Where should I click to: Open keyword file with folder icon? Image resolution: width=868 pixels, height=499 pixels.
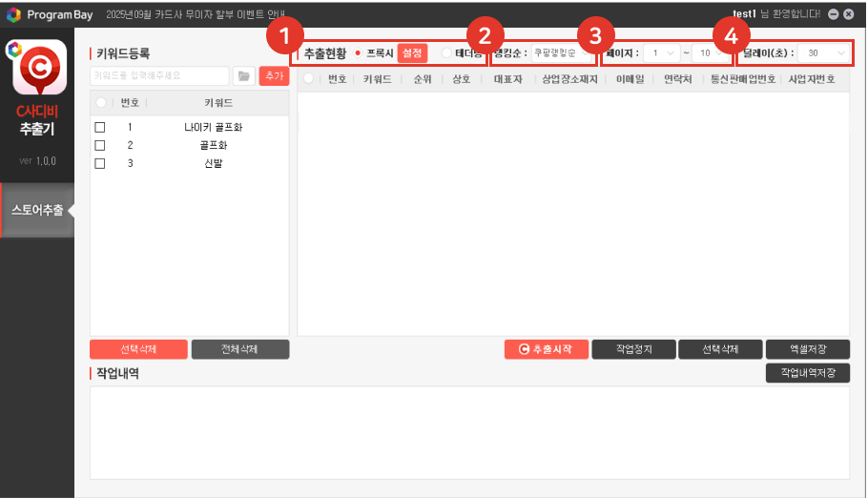(x=243, y=75)
